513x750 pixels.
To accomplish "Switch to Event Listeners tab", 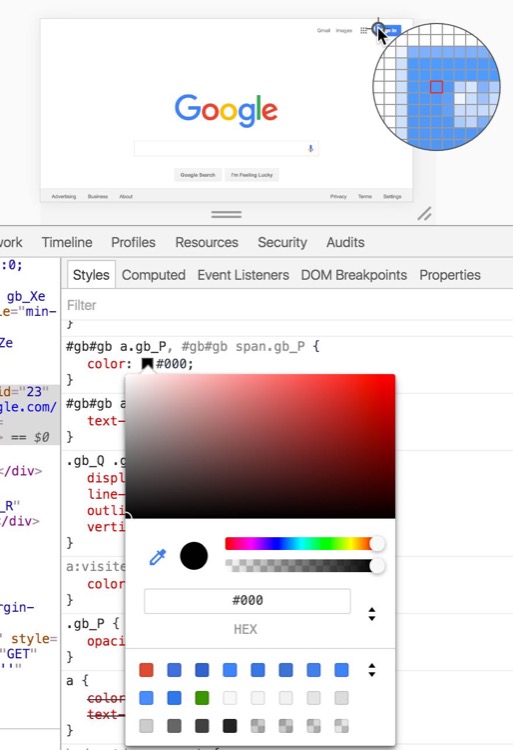I will pyautogui.click(x=243, y=275).
